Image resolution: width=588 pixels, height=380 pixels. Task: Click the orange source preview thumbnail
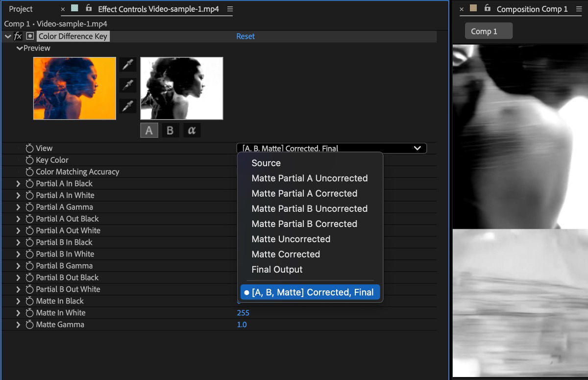(x=74, y=88)
